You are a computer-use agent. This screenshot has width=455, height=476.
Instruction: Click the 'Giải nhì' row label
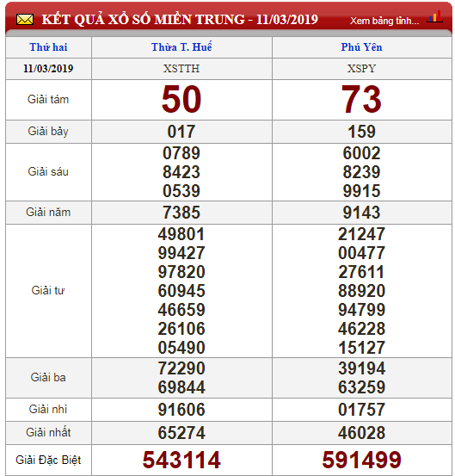pos(48,409)
